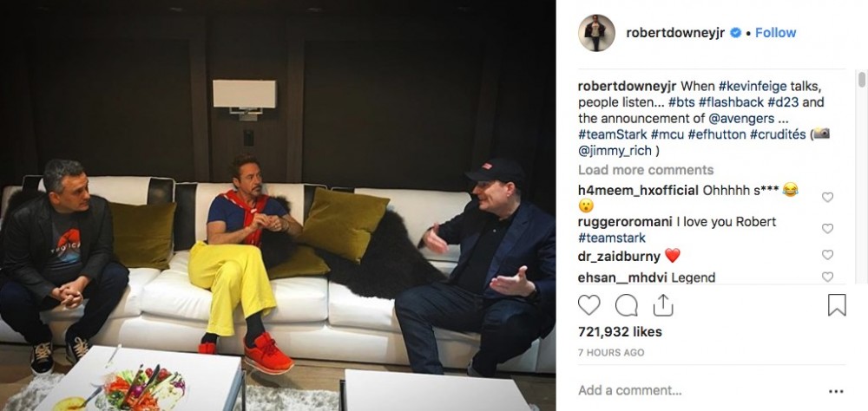Screen dimensions: 868x411
Task: Like dr_zaidburny's comment
Action: click(x=827, y=254)
